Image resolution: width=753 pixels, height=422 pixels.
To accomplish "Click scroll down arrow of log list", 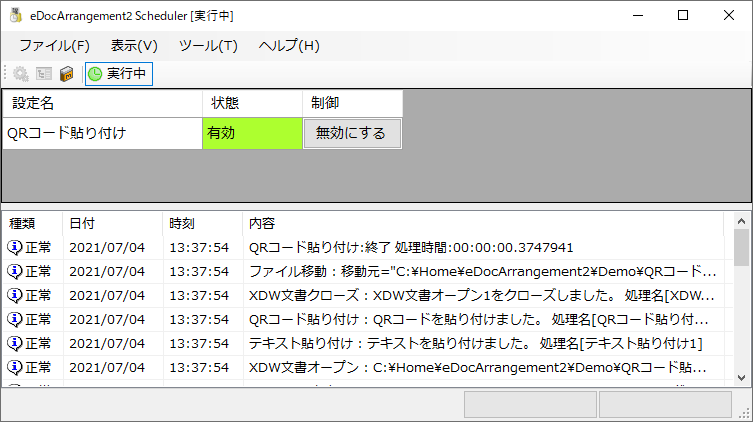I will click(x=741, y=378).
